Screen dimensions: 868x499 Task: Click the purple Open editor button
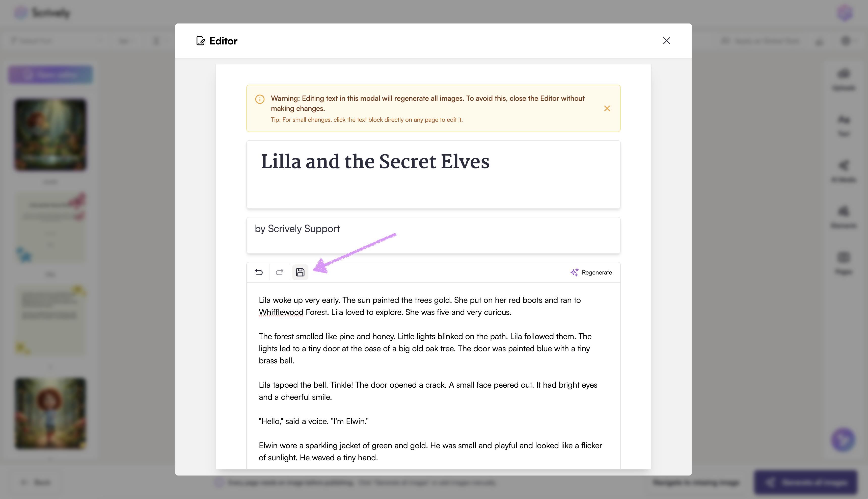50,75
